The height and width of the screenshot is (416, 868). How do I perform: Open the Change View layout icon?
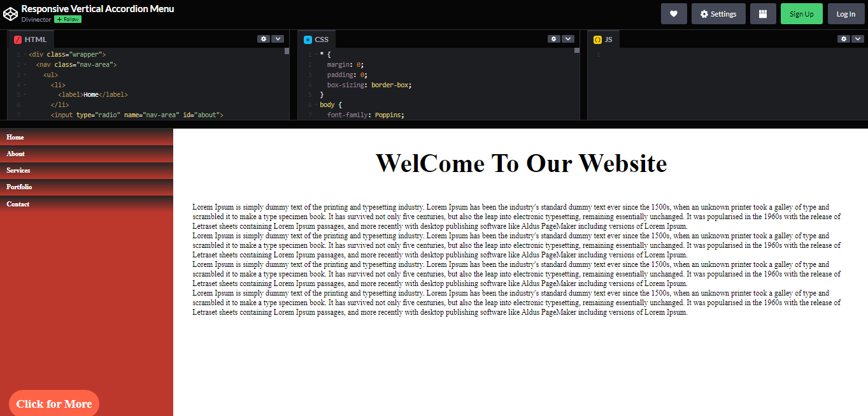tap(763, 13)
